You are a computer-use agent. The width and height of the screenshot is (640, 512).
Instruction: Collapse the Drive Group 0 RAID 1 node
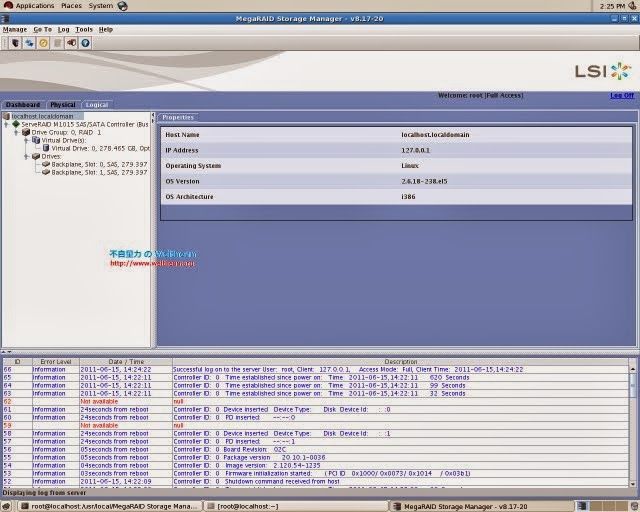click(x=16, y=132)
